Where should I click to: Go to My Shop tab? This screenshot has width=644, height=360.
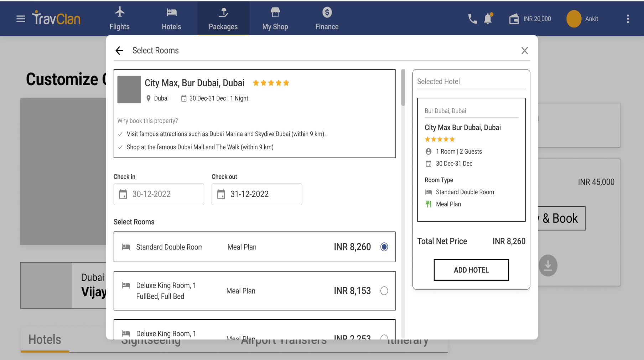(275, 19)
